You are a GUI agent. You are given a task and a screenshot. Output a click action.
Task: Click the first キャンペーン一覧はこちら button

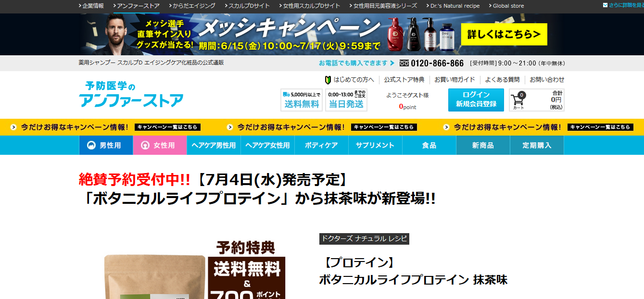[x=167, y=127]
